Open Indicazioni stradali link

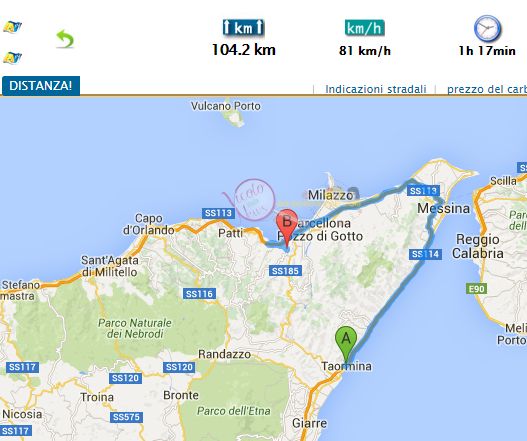(376, 89)
